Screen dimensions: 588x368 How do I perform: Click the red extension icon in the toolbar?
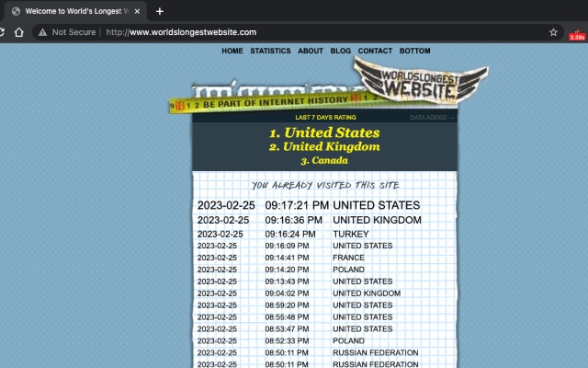point(577,34)
